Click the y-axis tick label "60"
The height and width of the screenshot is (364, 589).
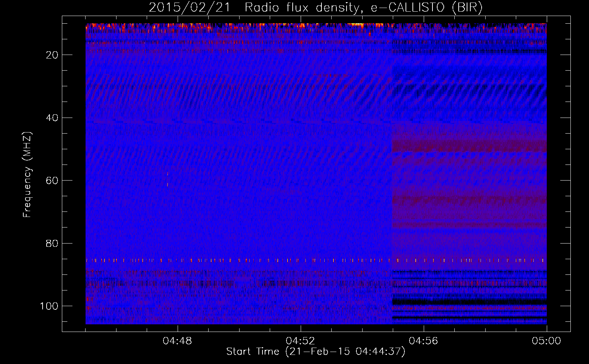click(x=52, y=181)
